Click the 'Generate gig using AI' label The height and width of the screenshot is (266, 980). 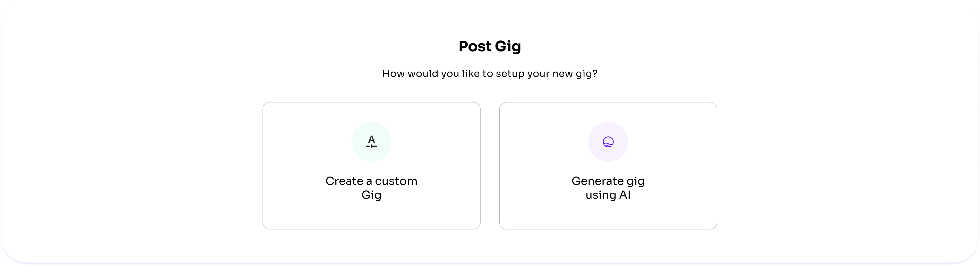pos(608,188)
